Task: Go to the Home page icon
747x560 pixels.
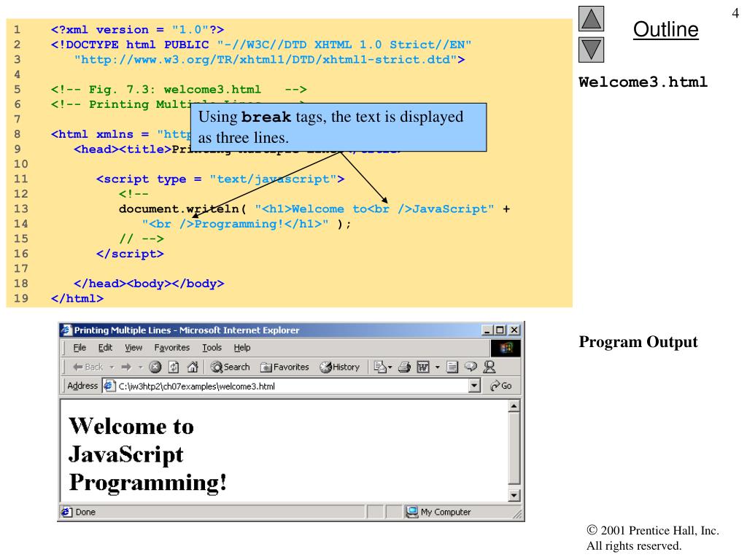Action: coord(193,367)
